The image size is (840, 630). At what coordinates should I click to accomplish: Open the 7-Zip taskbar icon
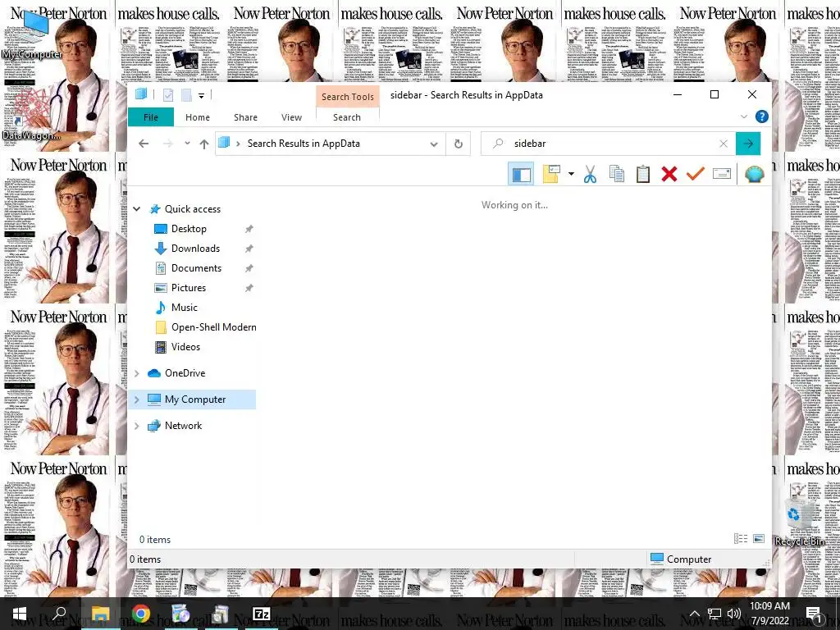262,614
